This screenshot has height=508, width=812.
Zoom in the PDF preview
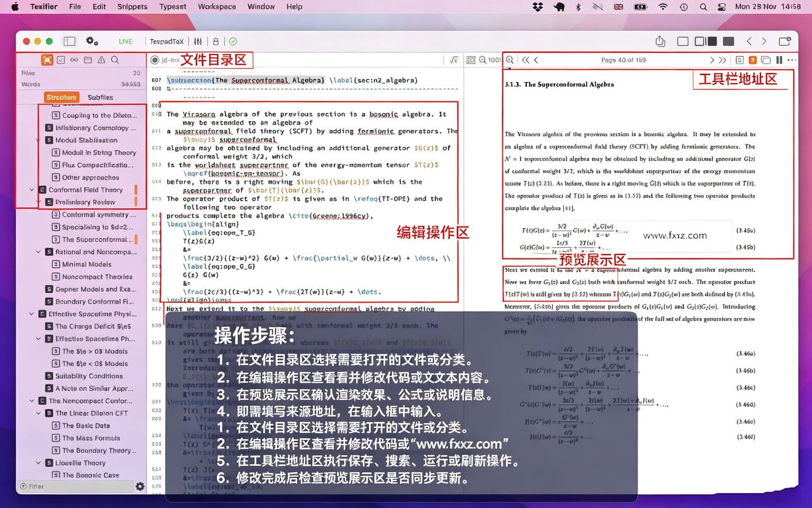tap(510, 60)
